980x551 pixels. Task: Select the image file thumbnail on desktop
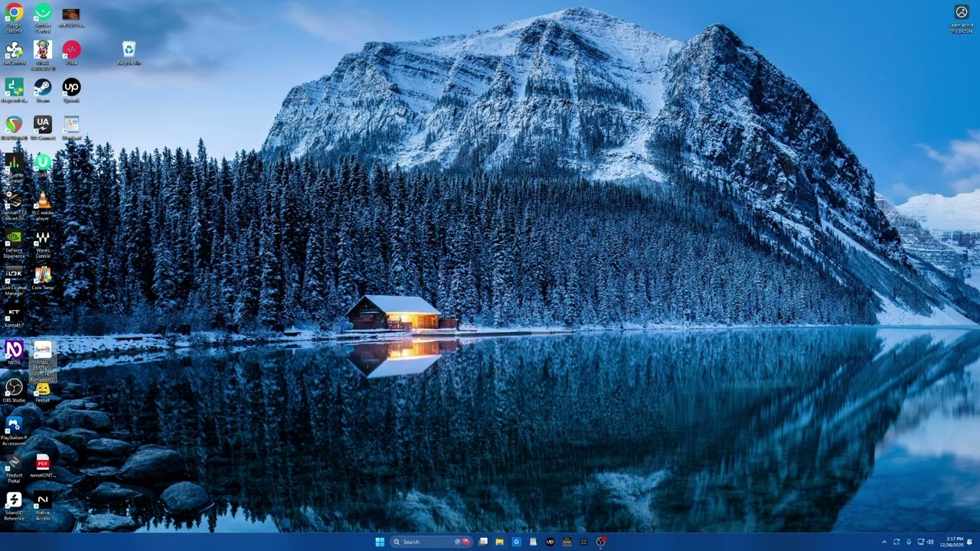pos(71,18)
